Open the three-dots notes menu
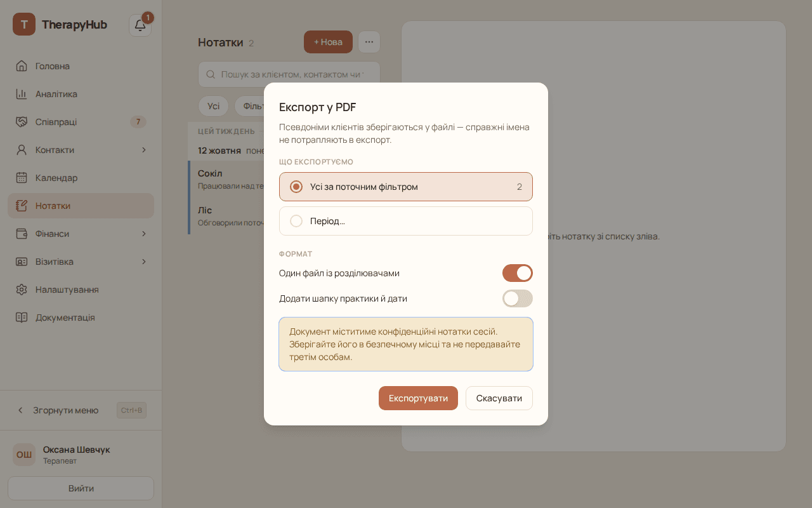 (x=369, y=42)
